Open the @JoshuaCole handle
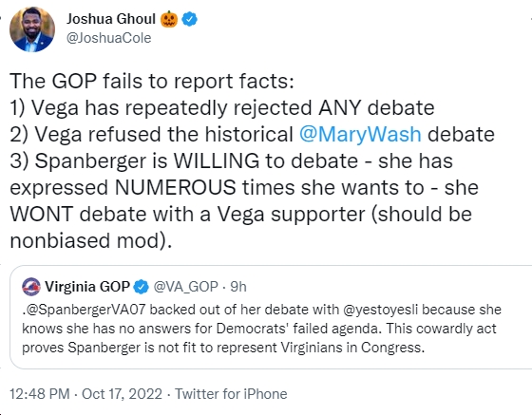The height and width of the screenshot is (415, 532). (x=109, y=38)
